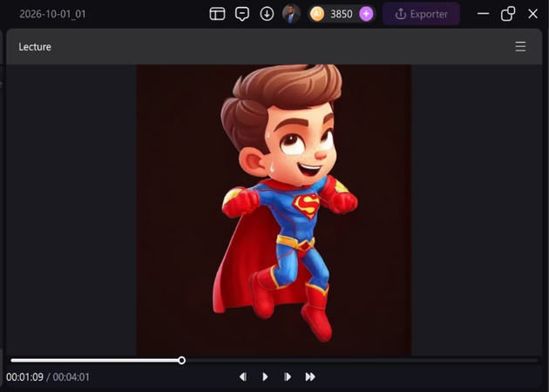The image size is (549, 392).
Task: Minimize the editor window
Action: 483,14
